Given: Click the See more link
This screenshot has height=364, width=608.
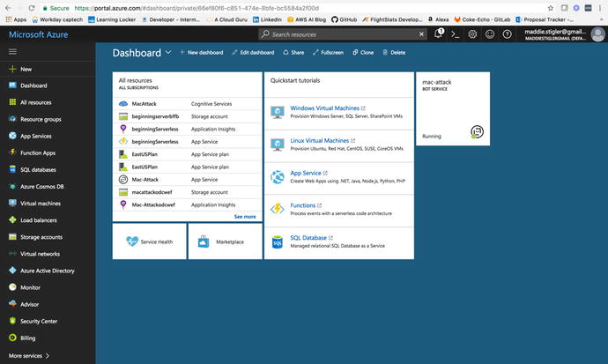Looking at the screenshot, I should point(245,216).
